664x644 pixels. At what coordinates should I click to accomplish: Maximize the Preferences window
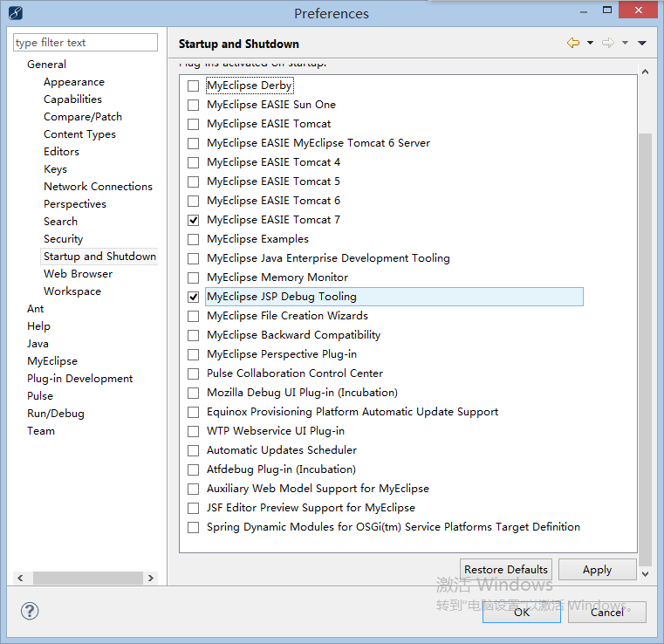click(x=607, y=10)
